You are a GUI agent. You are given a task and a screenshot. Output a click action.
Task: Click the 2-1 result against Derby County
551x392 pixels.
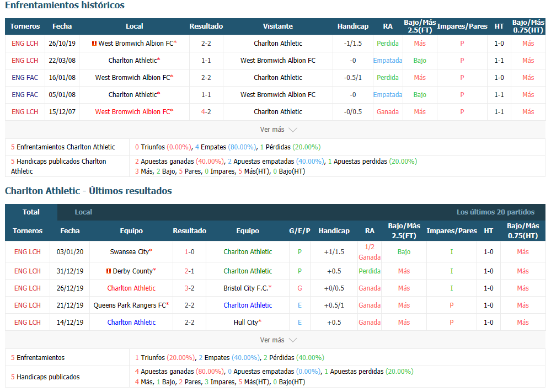tap(189, 271)
